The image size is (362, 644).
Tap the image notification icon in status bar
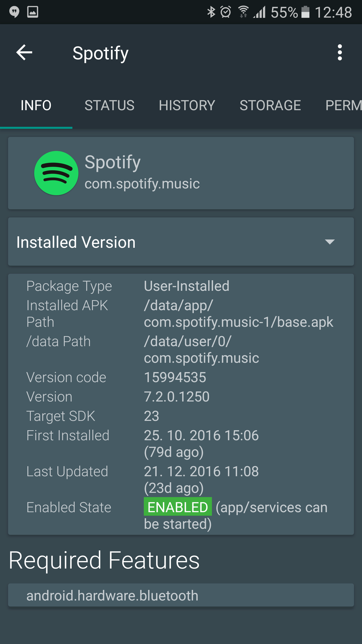[33, 12]
